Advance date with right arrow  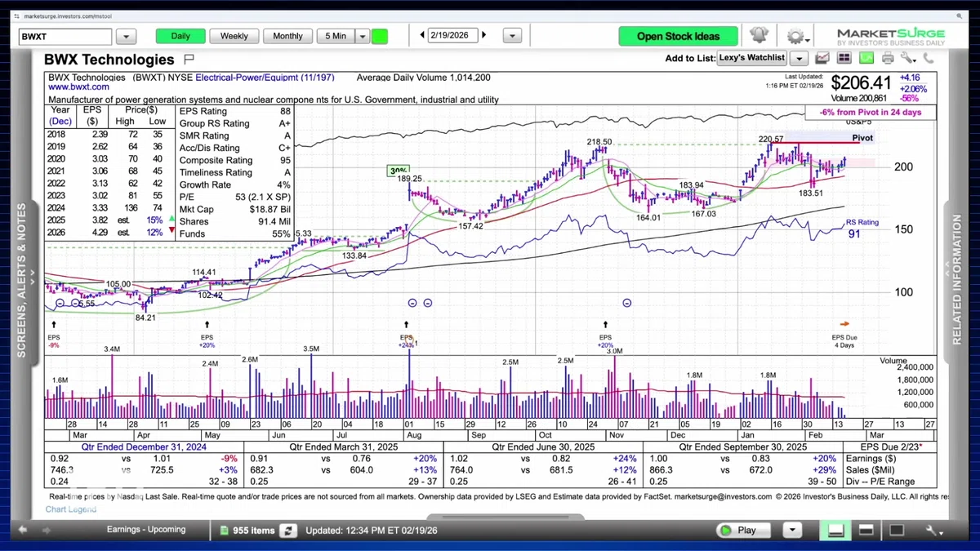point(484,35)
